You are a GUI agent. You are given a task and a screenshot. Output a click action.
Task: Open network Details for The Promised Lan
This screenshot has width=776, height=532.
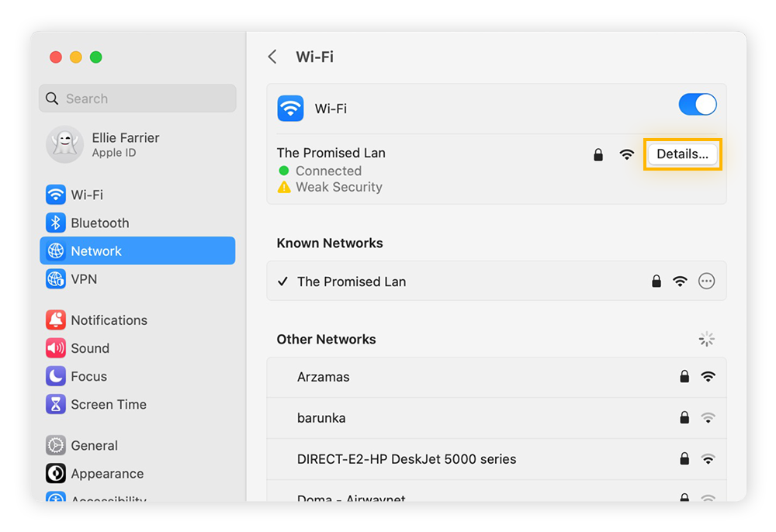point(682,154)
